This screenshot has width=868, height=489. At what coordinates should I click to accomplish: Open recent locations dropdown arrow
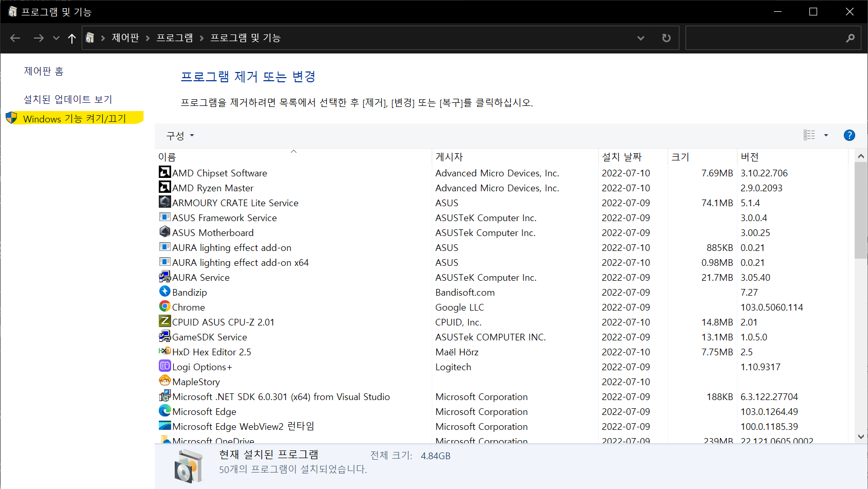pyautogui.click(x=56, y=38)
